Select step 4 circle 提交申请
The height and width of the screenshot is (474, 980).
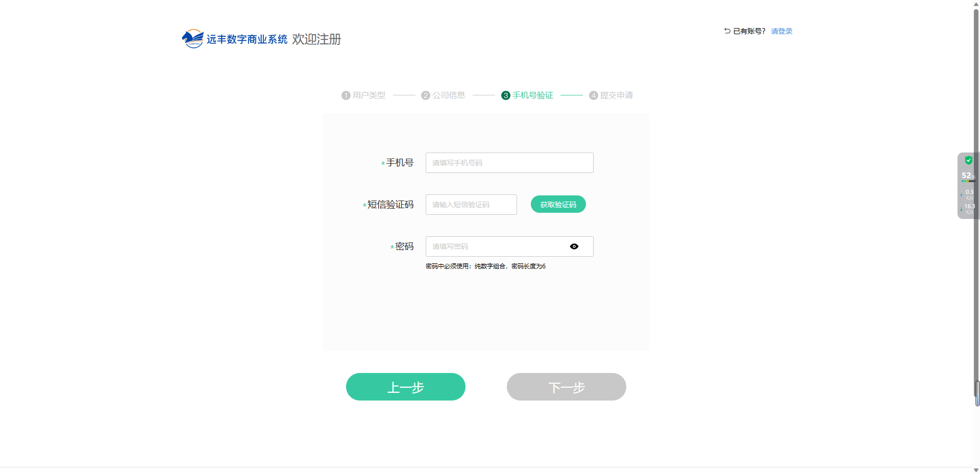594,95
